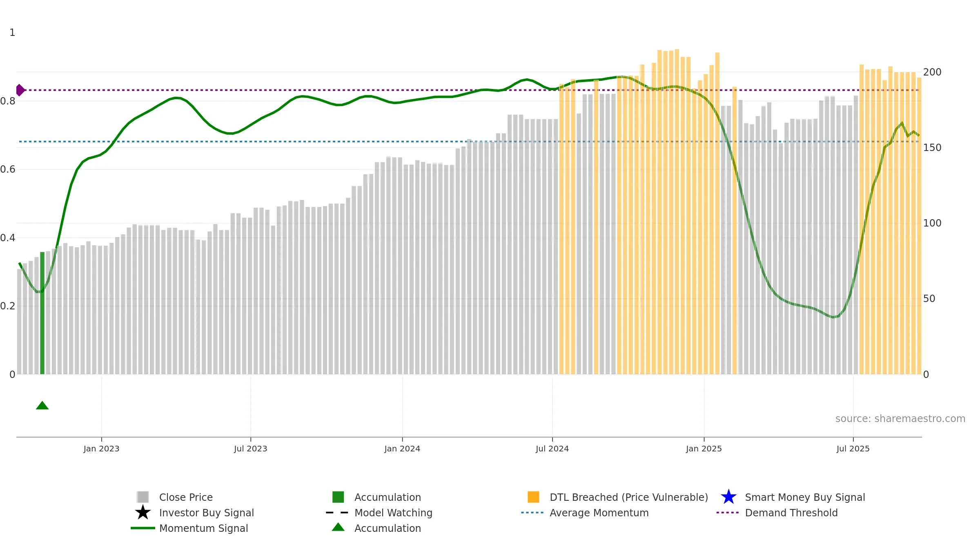This screenshot has height=551, width=980.
Task: Click the Smart Money Buy Signal label
Action: 805,497
